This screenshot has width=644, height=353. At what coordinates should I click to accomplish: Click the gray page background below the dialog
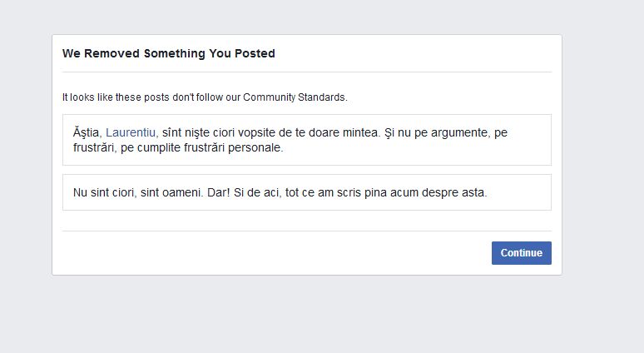tap(306, 316)
